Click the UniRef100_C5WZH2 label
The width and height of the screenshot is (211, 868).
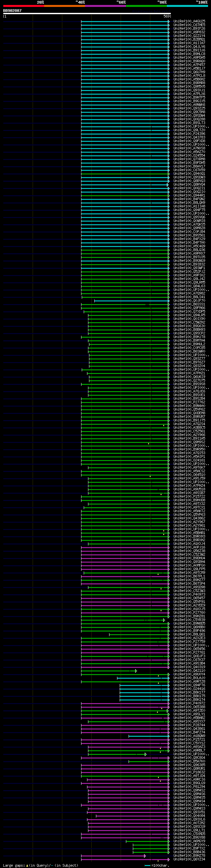[x=189, y=323]
